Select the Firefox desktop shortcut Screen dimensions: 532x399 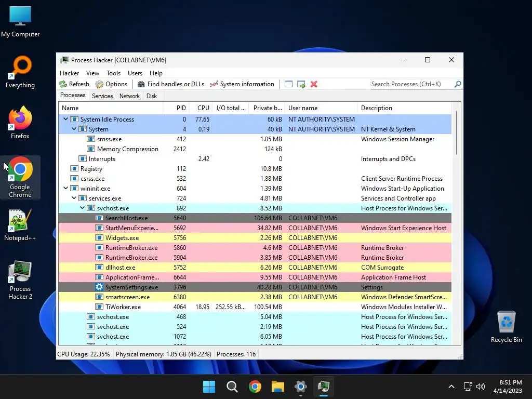point(20,123)
